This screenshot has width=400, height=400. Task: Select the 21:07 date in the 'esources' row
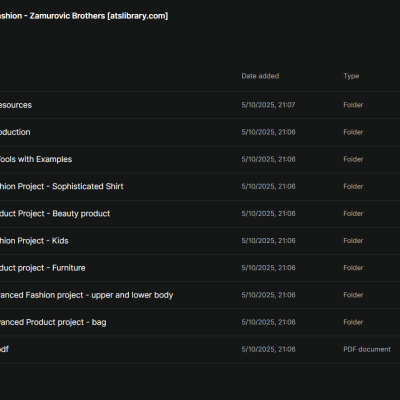click(268, 105)
